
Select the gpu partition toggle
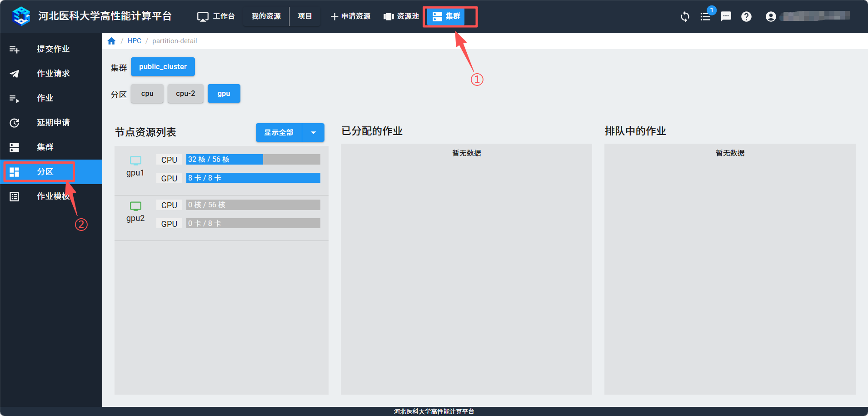(224, 94)
